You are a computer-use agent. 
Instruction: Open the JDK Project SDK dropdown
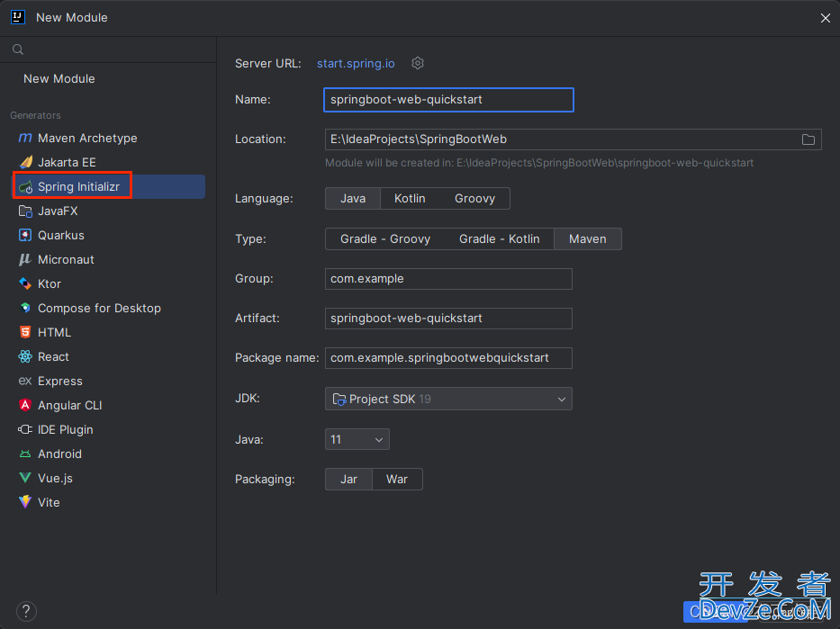click(448, 399)
